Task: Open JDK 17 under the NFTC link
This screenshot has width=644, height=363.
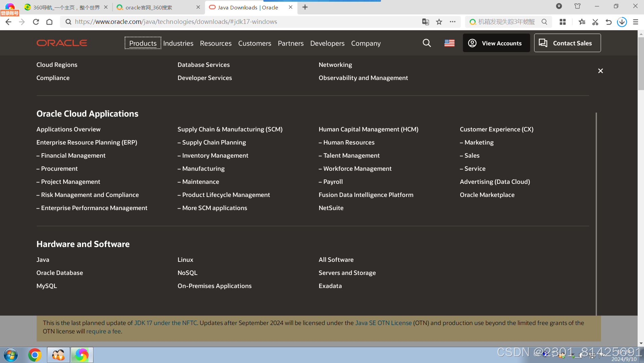Action: pos(166,323)
